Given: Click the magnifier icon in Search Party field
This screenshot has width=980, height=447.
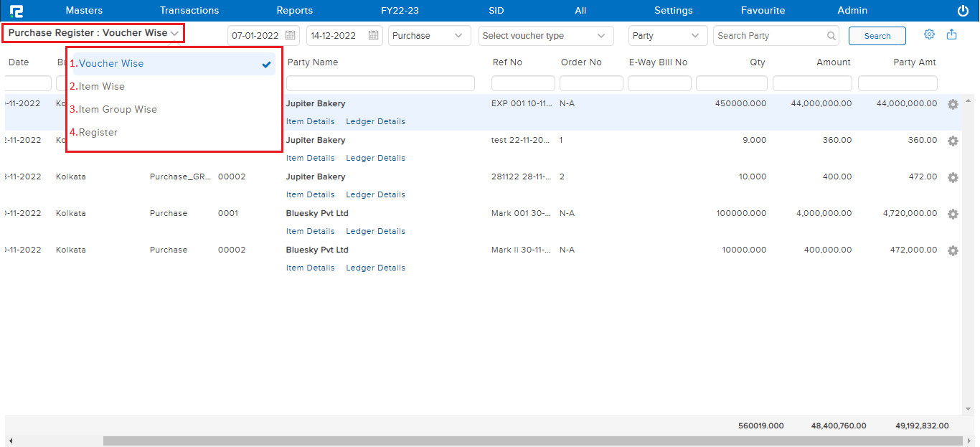Looking at the screenshot, I should point(831,36).
